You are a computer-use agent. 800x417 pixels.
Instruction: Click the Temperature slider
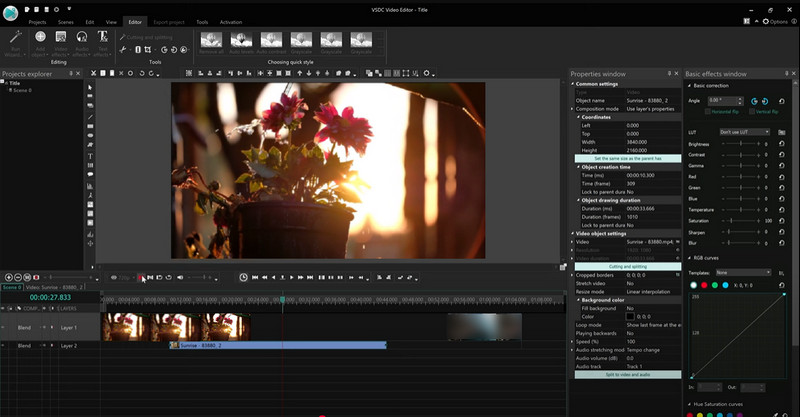741,210
